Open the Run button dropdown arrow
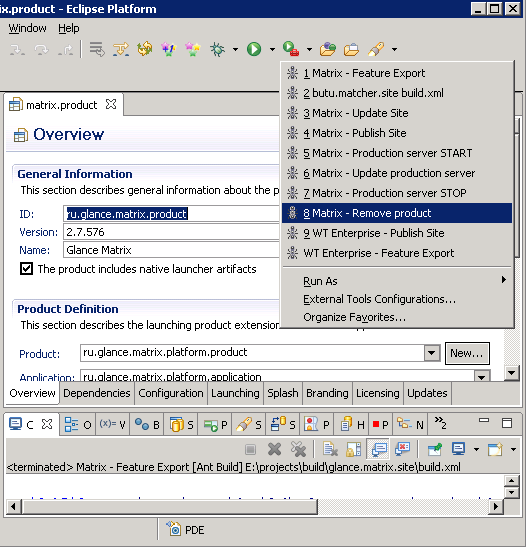Screen dimensions: 526x547 point(272,50)
